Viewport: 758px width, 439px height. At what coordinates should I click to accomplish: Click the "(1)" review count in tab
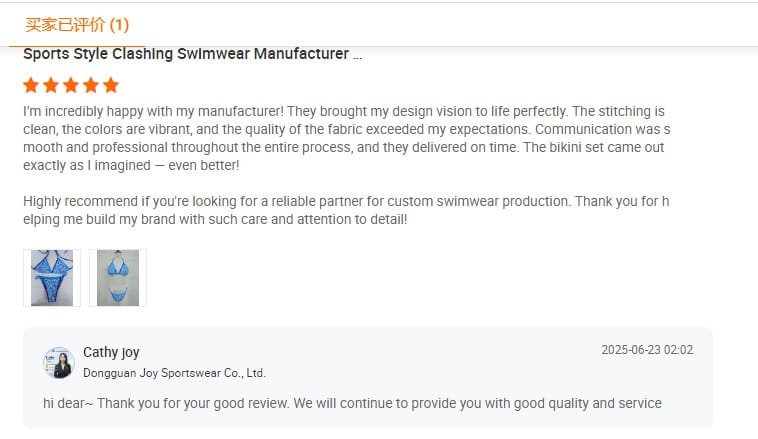click(119, 24)
